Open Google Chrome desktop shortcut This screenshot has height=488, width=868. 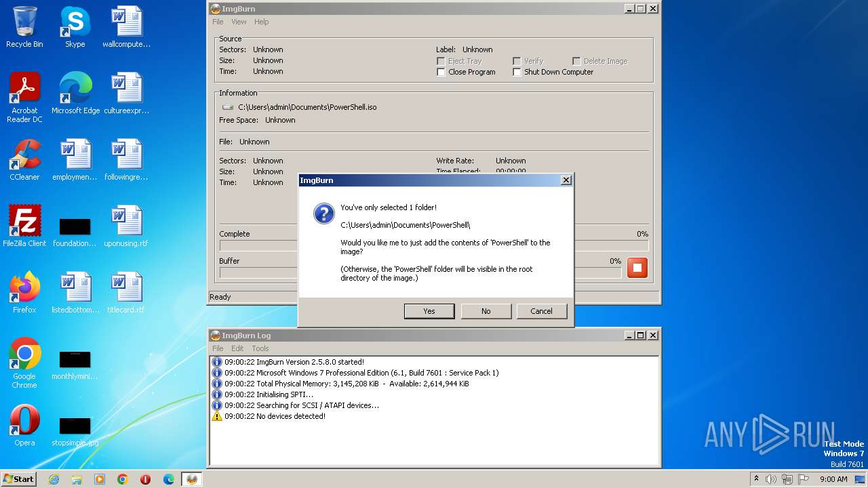click(x=24, y=363)
